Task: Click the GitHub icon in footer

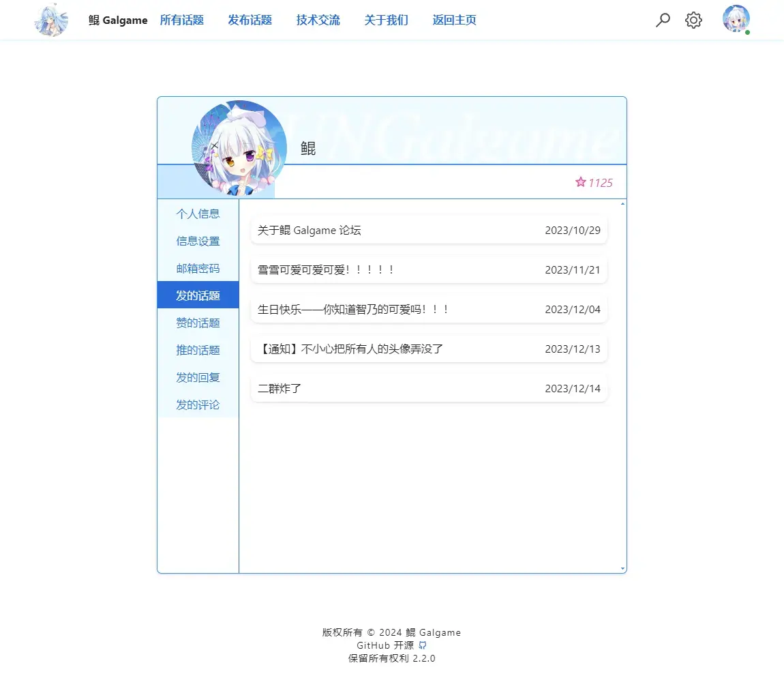Action: [423, 645]
